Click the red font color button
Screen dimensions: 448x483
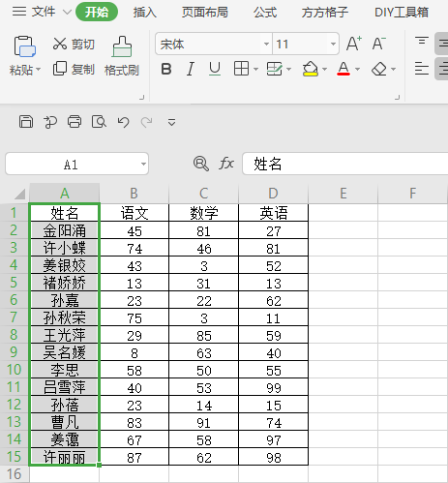pyautogui.click(x=343, y=69)
